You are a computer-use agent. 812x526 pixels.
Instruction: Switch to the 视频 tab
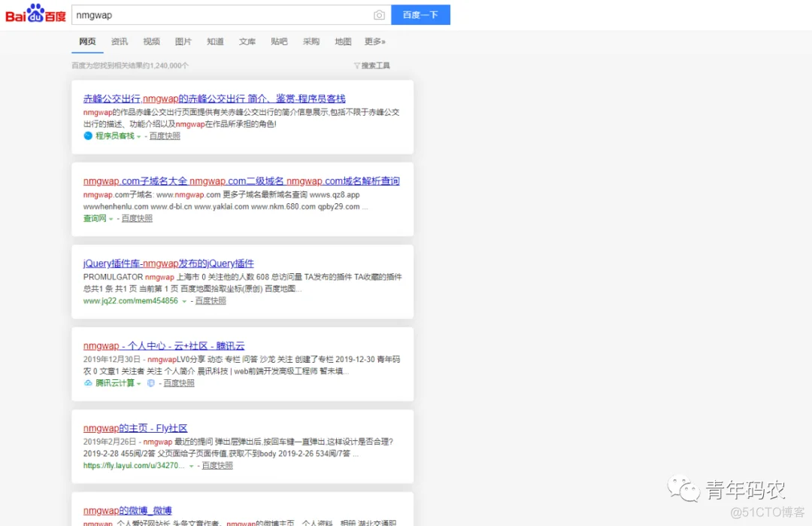(152, 41)
